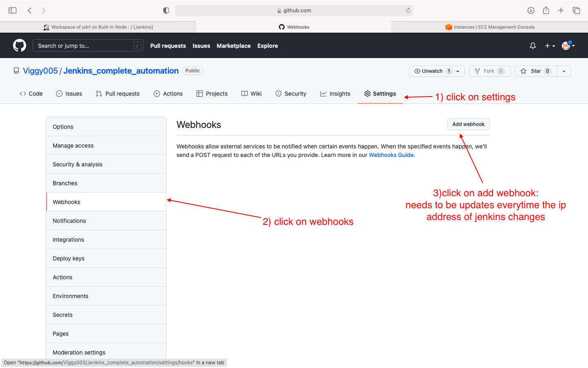Go forward with the Safari forward arrow
The image size is (588, 368).
[x=44, y=10]
